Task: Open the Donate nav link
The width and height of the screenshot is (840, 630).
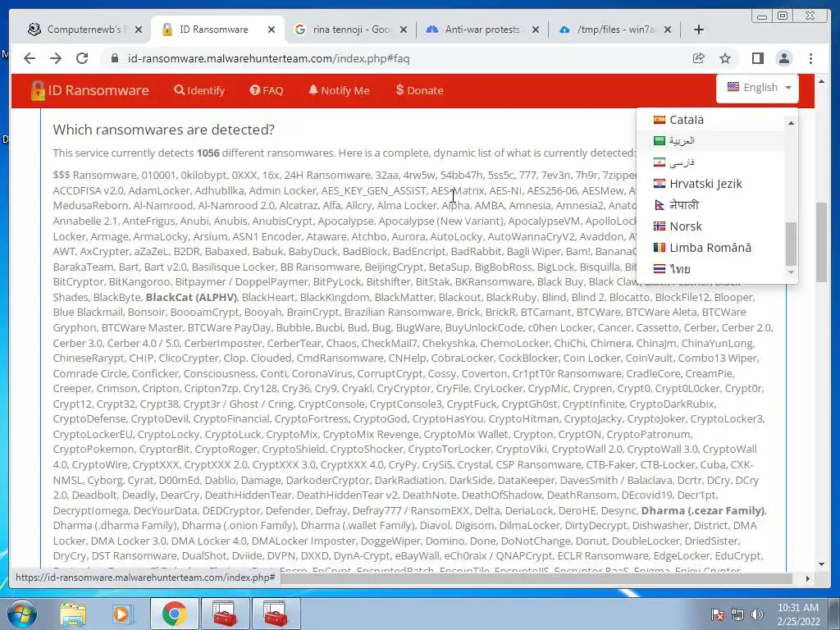Action: pyautogui.click(x=419, y=90)
